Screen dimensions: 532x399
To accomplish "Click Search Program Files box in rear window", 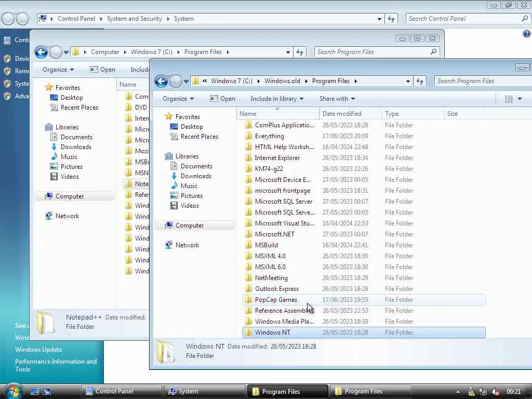I will (377, 52).
